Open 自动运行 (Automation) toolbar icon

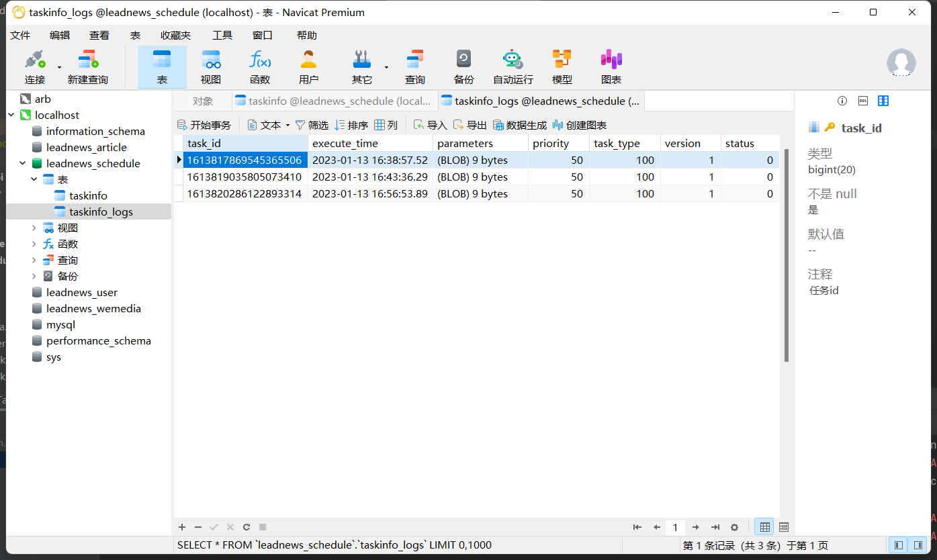513,67
